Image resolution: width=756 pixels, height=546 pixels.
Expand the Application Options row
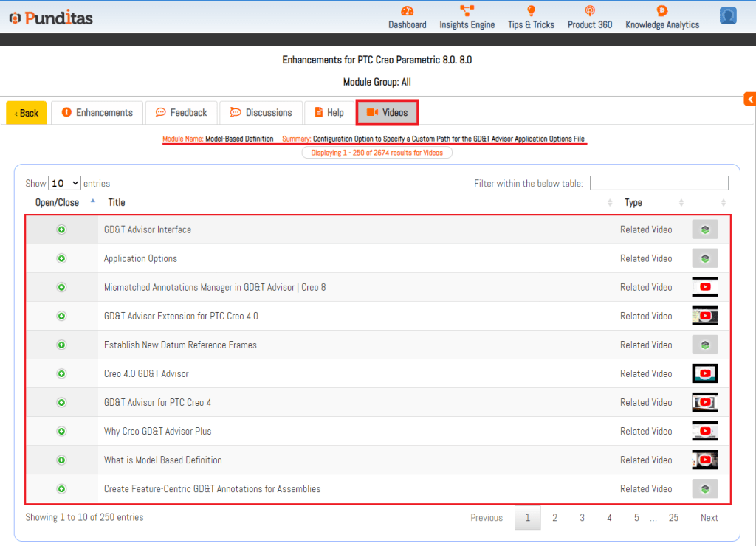(x=62, y=258)
